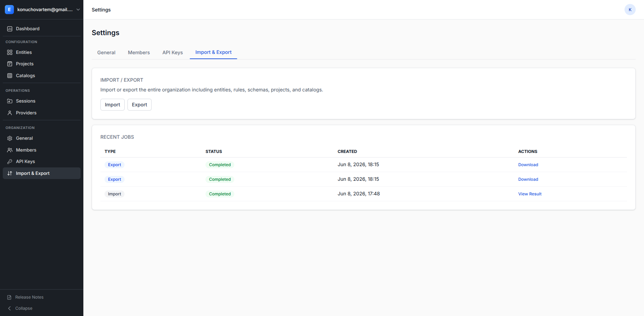Screen dimensions: 644x316
Task: Click the API Keys key icon in sidebar
Action: tap(10, 162)
